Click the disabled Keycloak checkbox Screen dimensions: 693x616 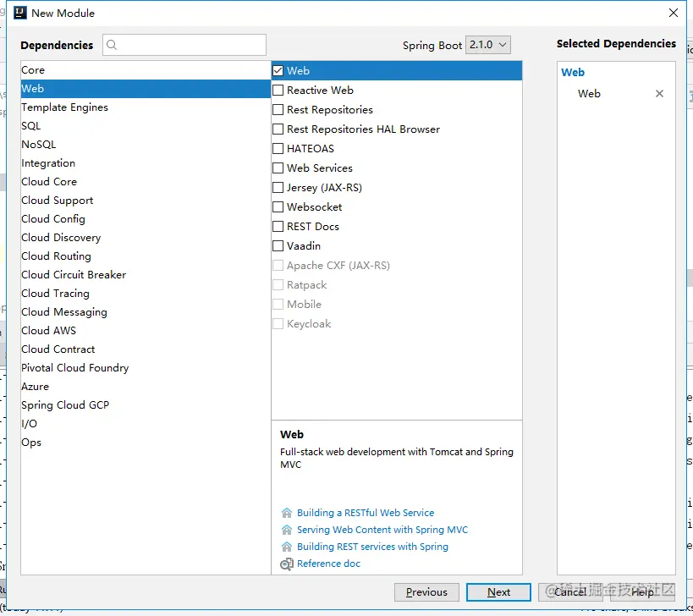(x=278, y=323)
